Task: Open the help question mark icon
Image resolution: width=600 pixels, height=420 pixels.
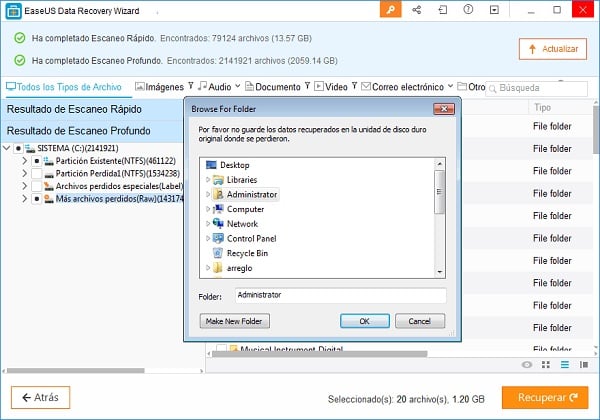Action: click(x=468, y=10)
